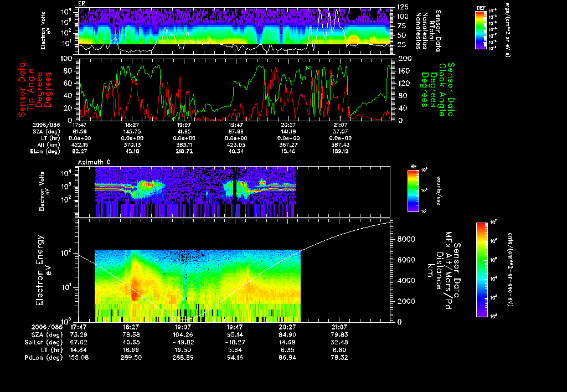The width and height of the screenshot is (567, 392).
Task: Click ELon value "82.27"
Action: [x=80, y=151]
